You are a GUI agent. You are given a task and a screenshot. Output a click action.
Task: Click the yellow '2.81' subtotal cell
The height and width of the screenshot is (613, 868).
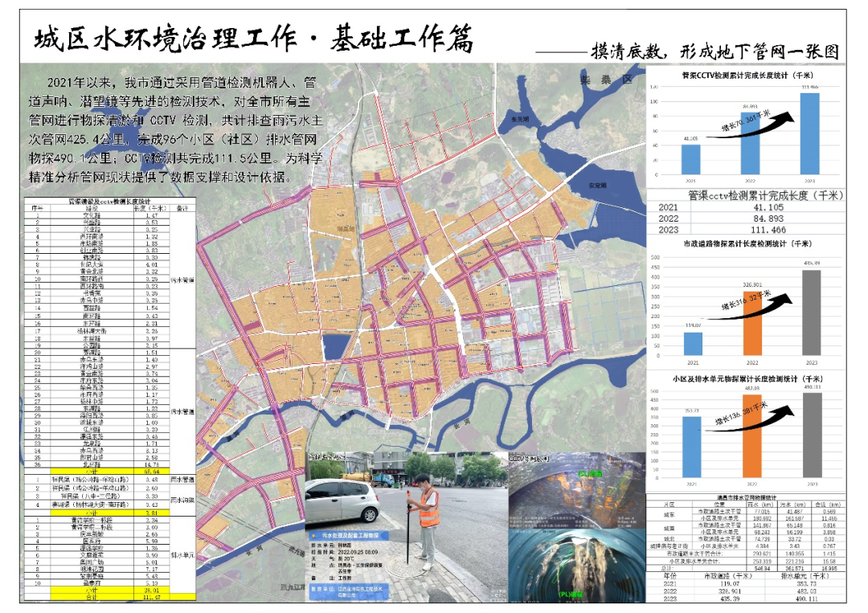tap(151, 513)
